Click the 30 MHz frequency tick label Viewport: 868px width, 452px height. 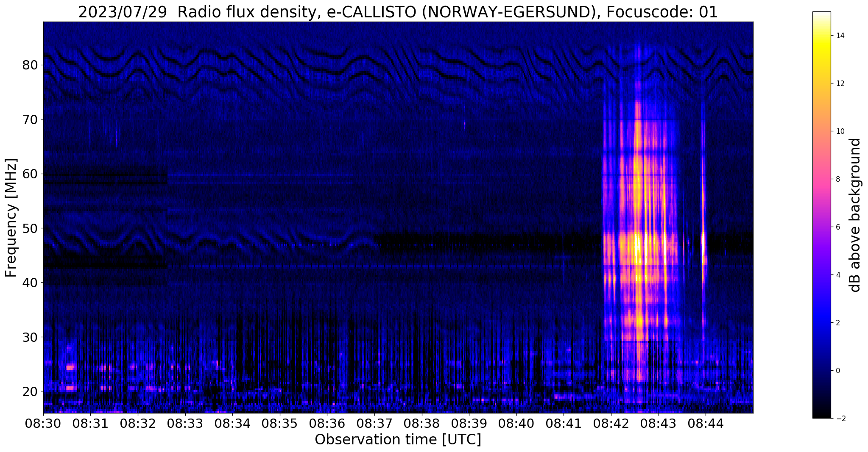[31, 337]
